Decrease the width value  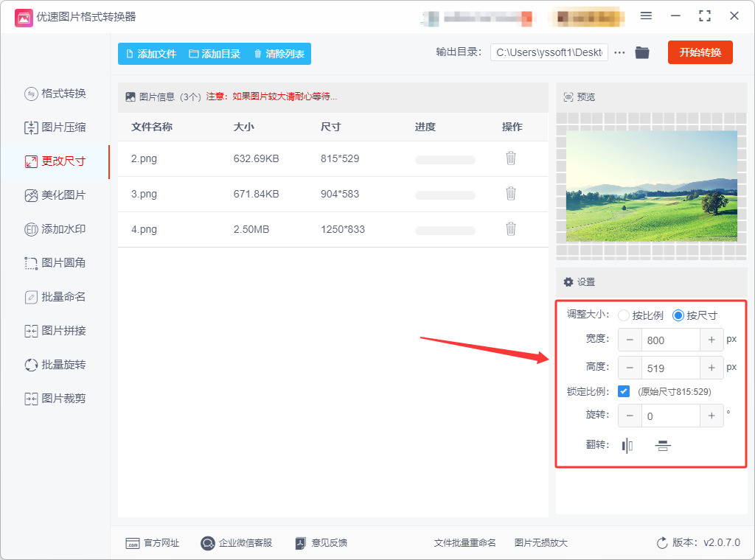[x=630, y=340]
